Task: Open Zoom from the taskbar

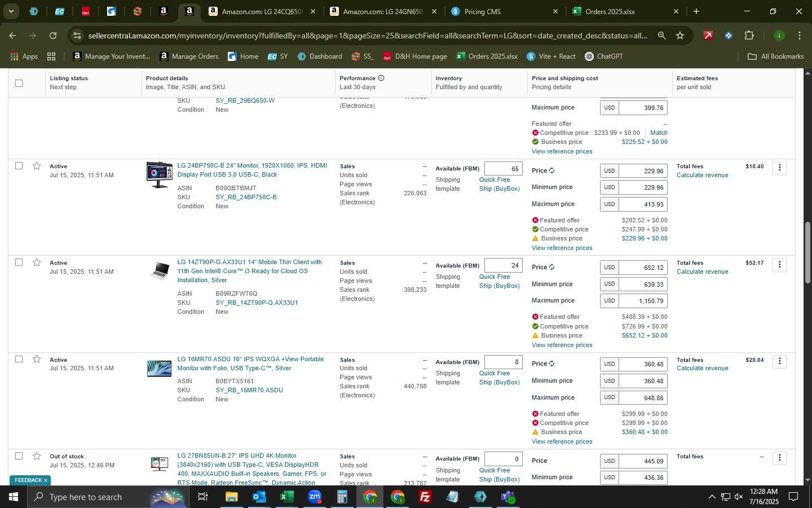Action: coord(314,497)
